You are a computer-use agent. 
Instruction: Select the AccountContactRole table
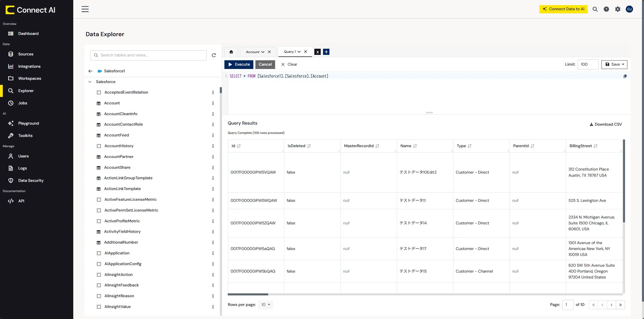123,124
